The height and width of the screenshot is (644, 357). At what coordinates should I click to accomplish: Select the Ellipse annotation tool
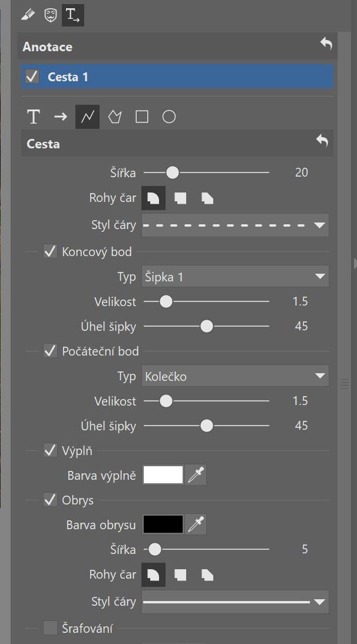169,117
